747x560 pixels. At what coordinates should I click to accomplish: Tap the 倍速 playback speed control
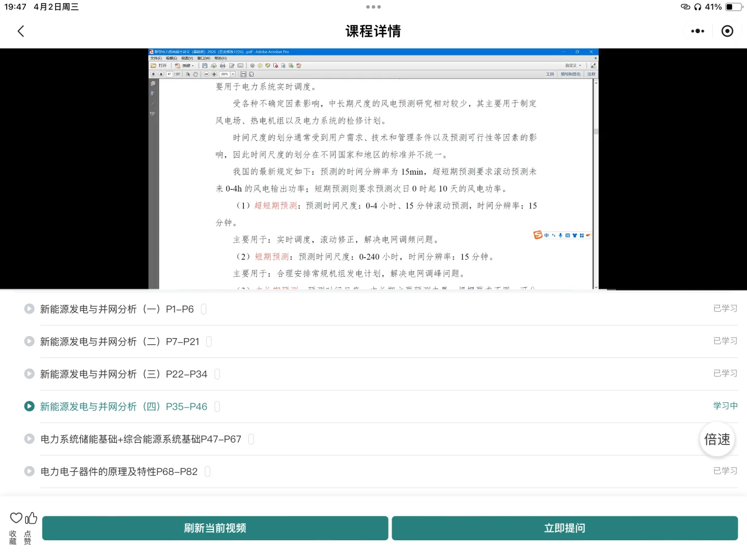[717, 439]
